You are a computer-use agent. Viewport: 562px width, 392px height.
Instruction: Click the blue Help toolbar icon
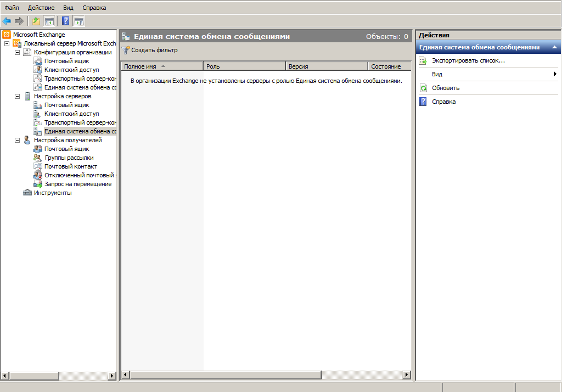66,21
